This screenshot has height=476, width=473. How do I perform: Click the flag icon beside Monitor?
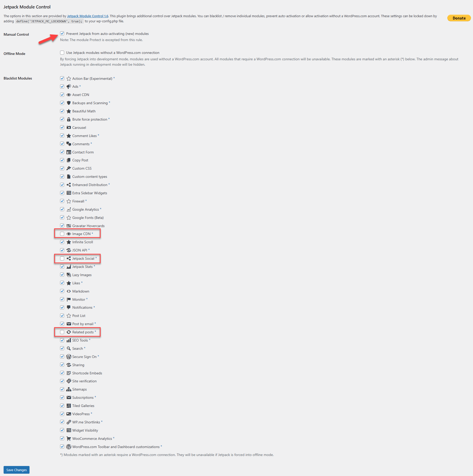pos(69,299)
